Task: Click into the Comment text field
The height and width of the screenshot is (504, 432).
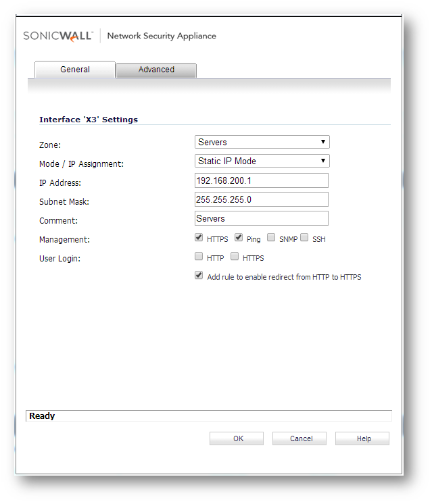Action: [261, 218]
